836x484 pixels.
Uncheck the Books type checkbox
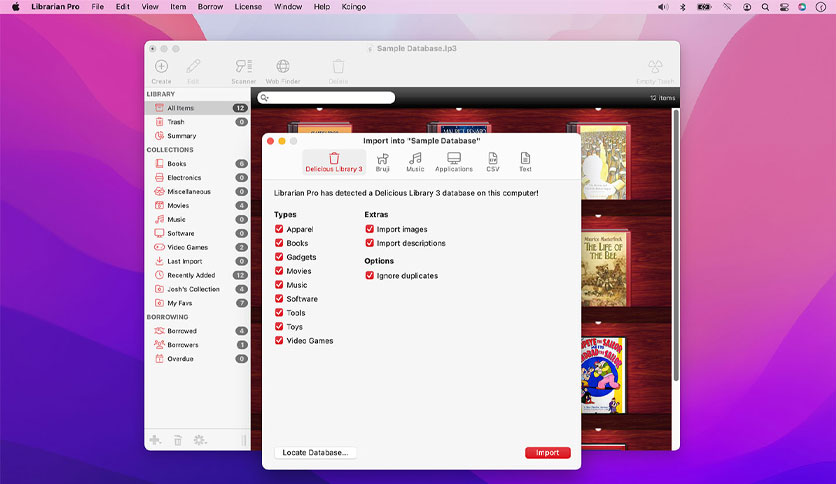tap(279, 243)
